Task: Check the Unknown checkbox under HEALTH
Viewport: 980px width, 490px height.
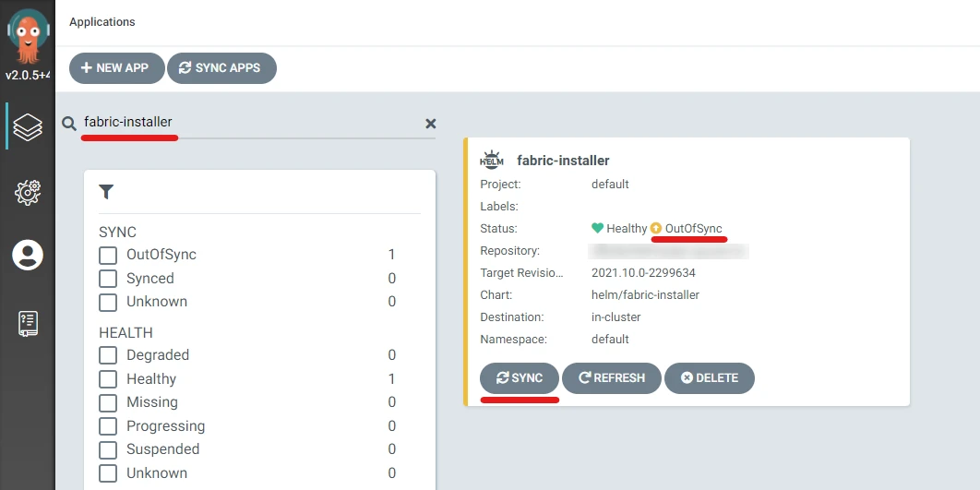Action: pyautogui.click(x=108, y=473)
